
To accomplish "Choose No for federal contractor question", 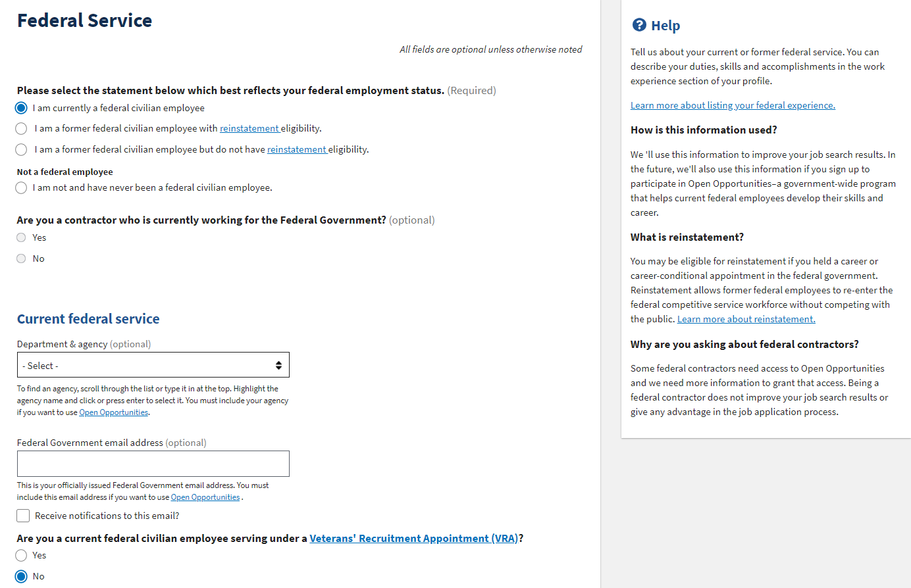I will click(21, 258).
